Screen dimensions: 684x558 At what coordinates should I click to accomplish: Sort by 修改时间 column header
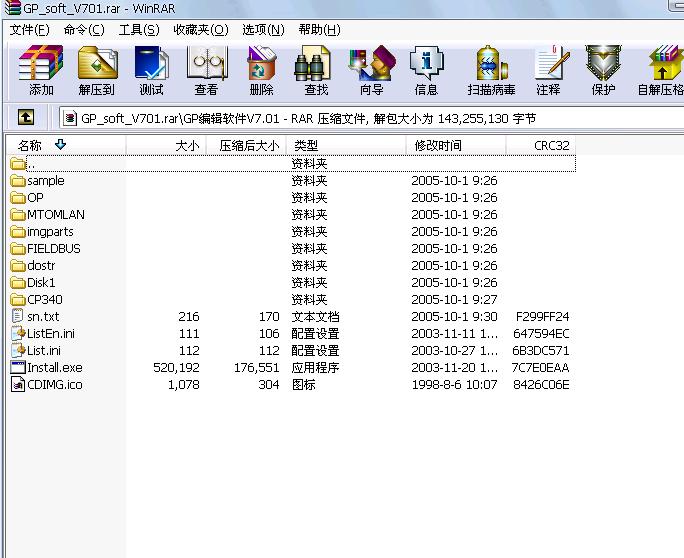438,146
